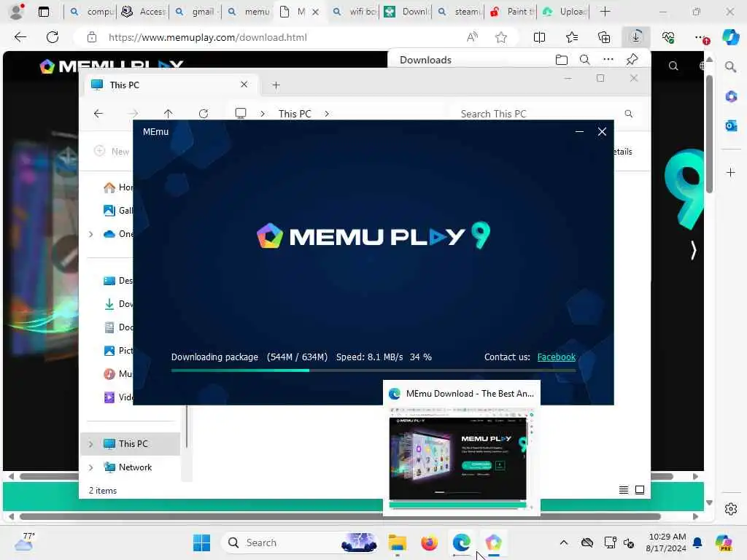Open Edge tab actions menu icon
This screenshot has width=747, height=560.
[43, 12]
